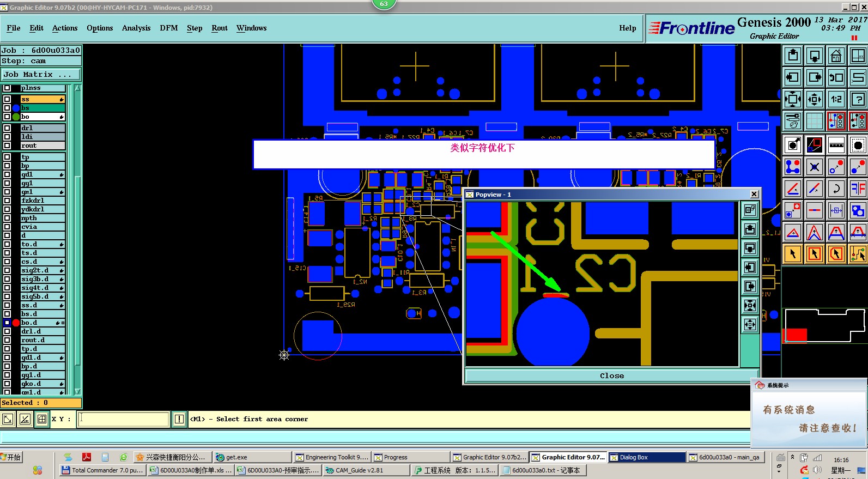
Task: Toggle the checkbox for layer ss
Action: 7,99
